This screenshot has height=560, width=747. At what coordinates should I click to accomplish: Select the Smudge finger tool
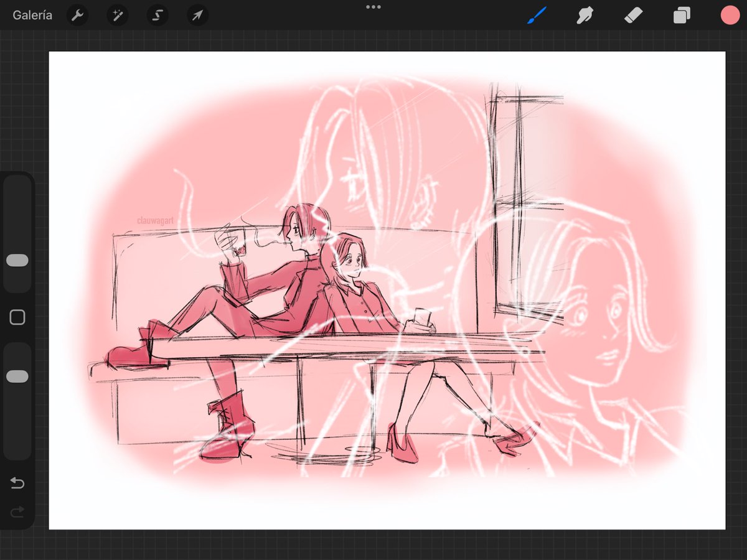585,15
